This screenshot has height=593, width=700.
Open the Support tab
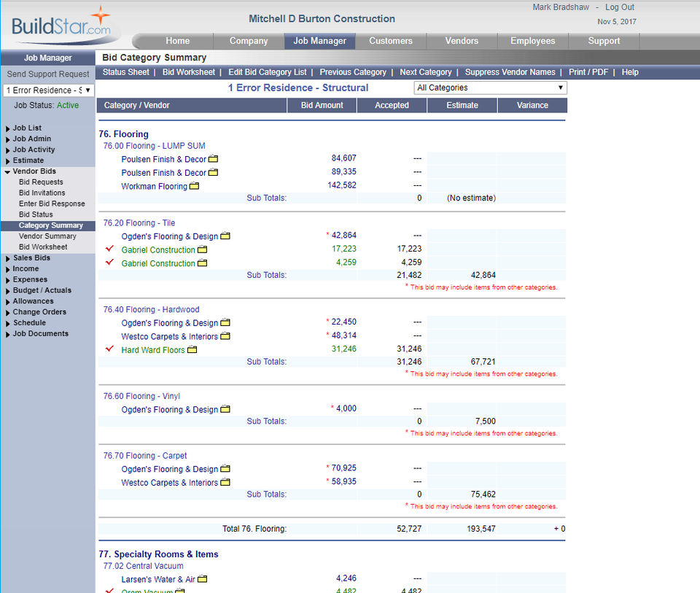tap(604, 41)
